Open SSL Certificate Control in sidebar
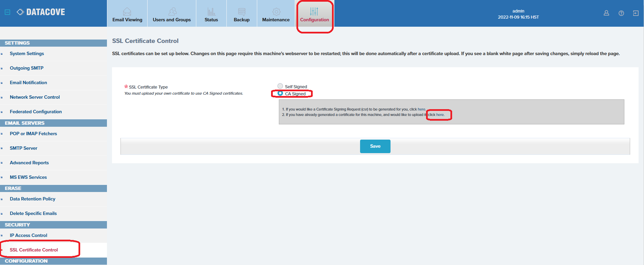644x265 pixels. [x=34, y=250]
